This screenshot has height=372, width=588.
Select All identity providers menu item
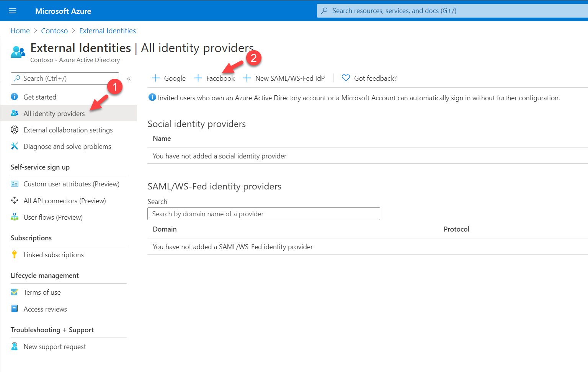tap(69, 113)
